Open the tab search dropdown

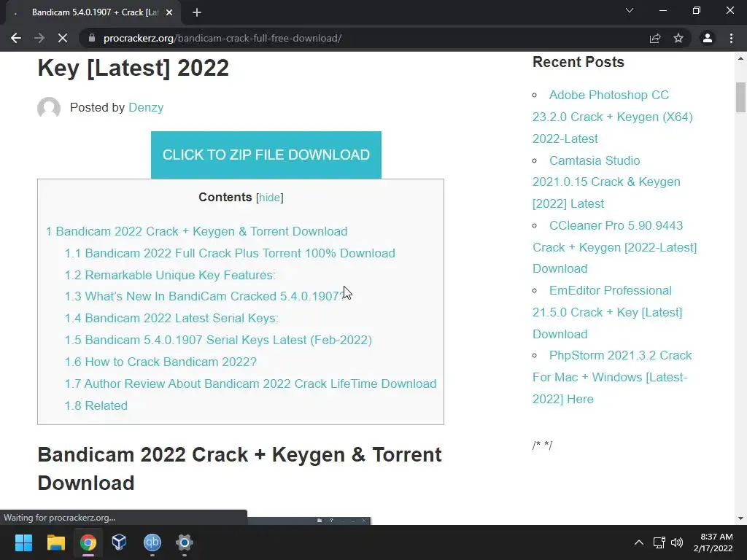click(630, 10)
